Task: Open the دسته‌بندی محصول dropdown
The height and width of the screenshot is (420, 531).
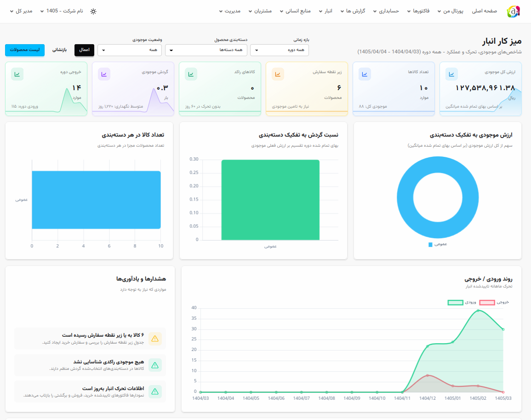Action: (x=206, y=50)
